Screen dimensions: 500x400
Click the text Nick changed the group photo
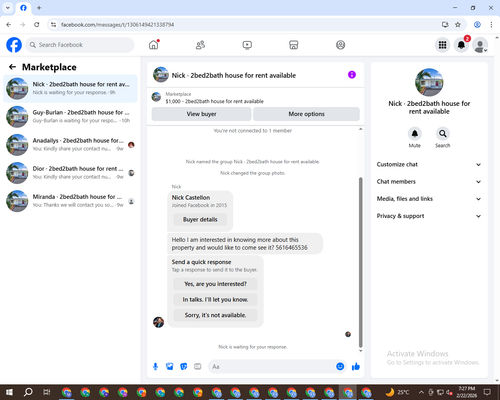coord(252,173)
